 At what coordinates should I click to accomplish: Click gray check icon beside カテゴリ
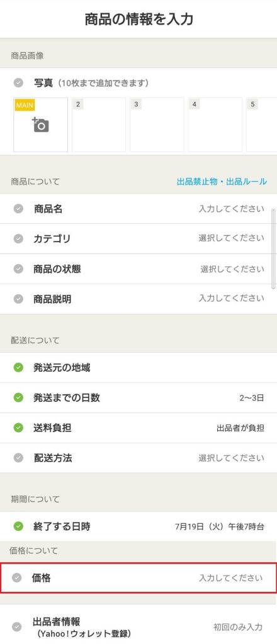(x=18, y=238)
